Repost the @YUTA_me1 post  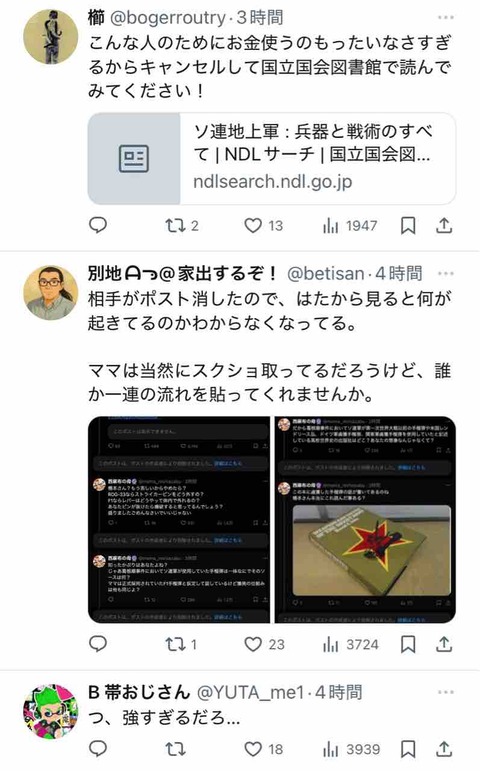[x=175, y=749]
